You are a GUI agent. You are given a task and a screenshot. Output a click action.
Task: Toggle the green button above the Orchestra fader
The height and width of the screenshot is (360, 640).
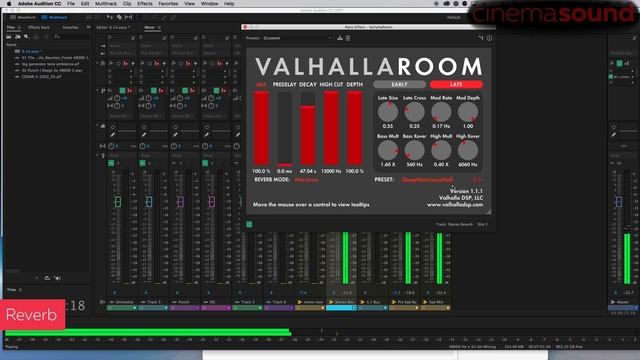tap(111, 163)
